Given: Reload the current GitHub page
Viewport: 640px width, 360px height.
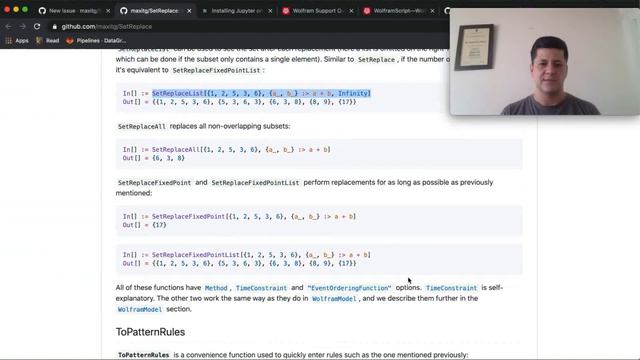Looking at the screenshot, I should coord(37,27).
